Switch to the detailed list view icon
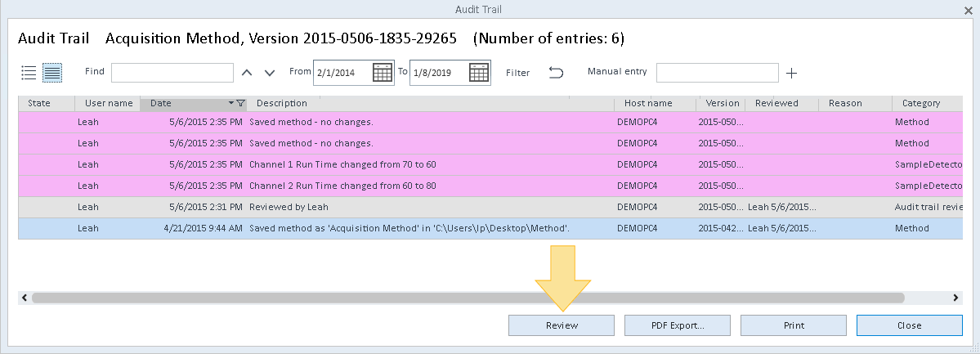Viewport: 980px width, 354px height. point(52,73)
